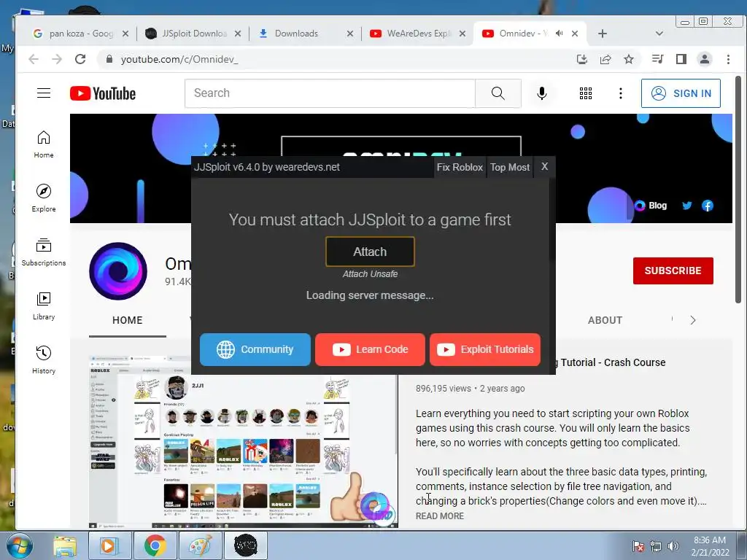The image size is (747, 560).
Task: Click Attach button in JJSploit
Action: pos(370,252)
